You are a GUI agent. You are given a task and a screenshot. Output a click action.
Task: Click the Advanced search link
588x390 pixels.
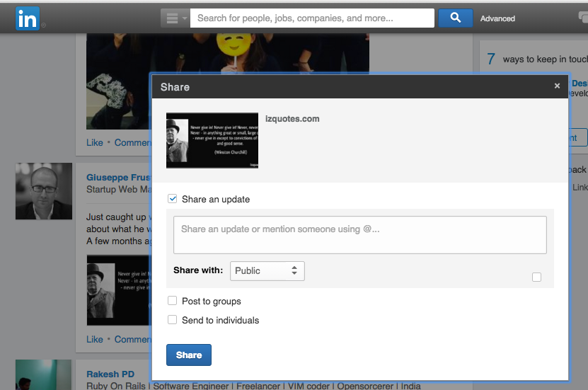tap(497, 18)
